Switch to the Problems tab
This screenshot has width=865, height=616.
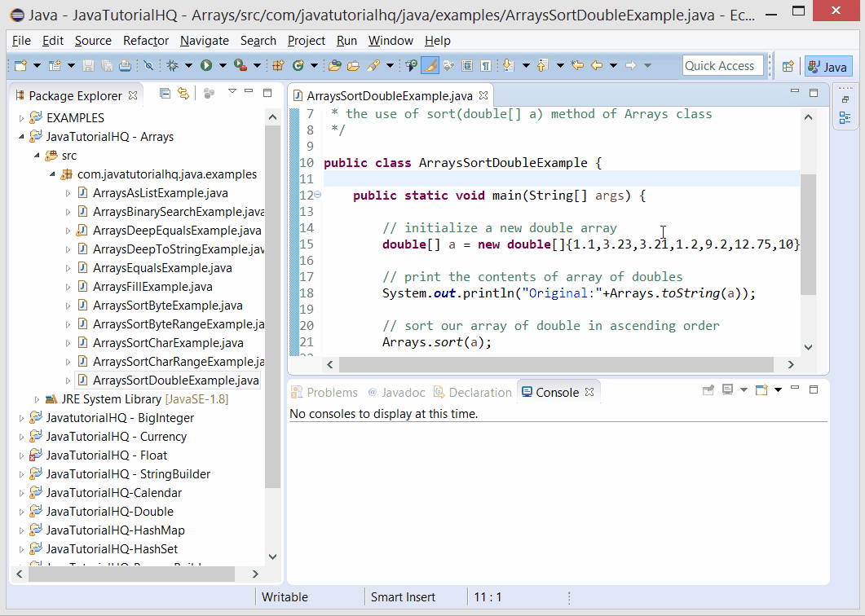324,392
